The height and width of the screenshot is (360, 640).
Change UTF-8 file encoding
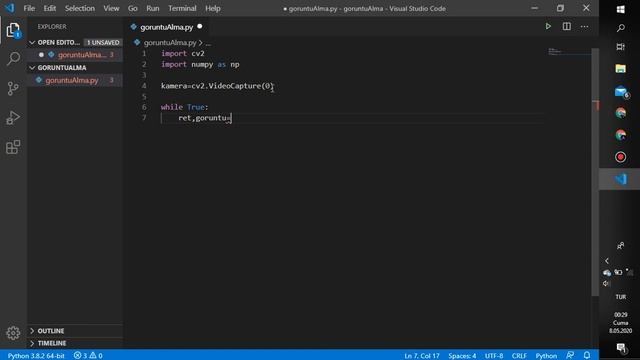click(x=494, y=356)
